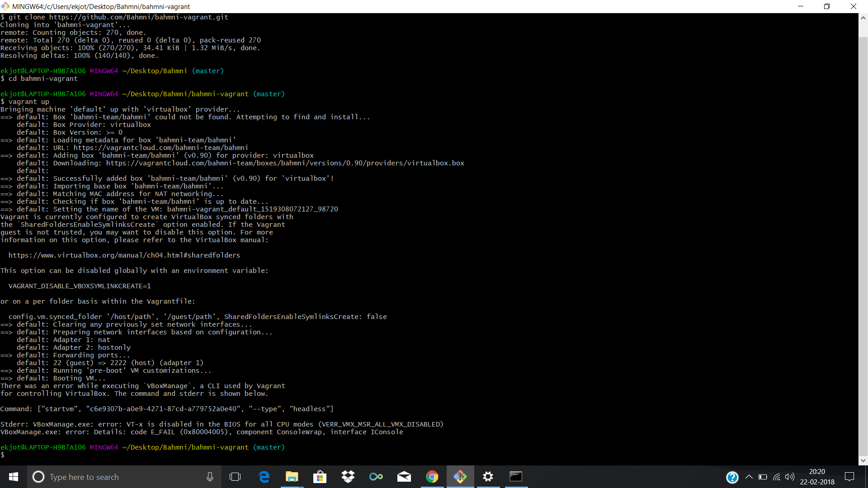Screen dimensions: 868x488
Task: Click the terminal scrollbar up arrow
Action: (863, 18)
